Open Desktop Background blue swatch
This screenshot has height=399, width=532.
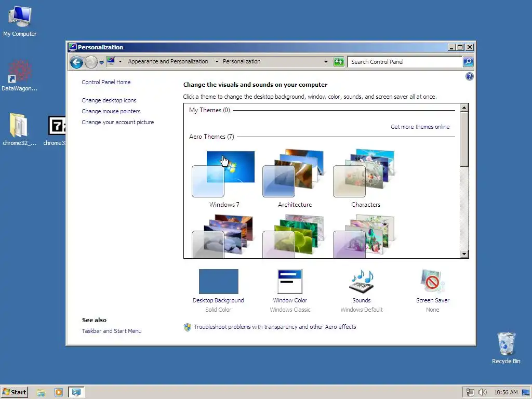point(219,282)
